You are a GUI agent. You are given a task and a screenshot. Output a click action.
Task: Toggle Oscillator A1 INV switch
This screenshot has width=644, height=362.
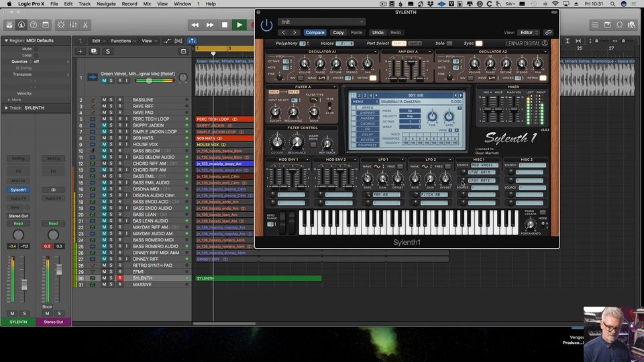click(x=301, y=78)
